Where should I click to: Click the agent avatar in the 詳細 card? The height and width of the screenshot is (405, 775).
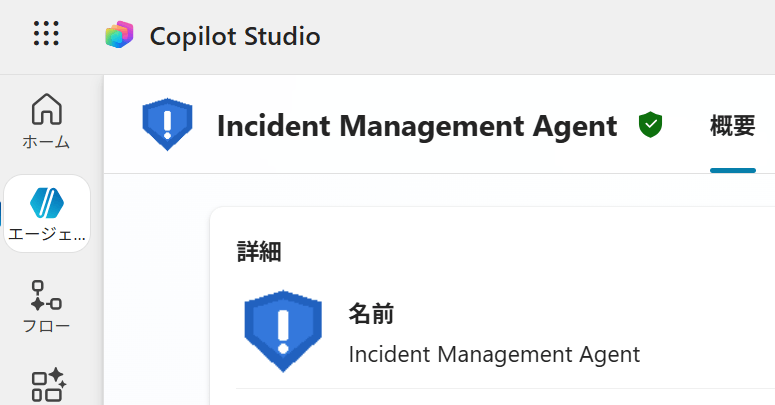[283, 328]
